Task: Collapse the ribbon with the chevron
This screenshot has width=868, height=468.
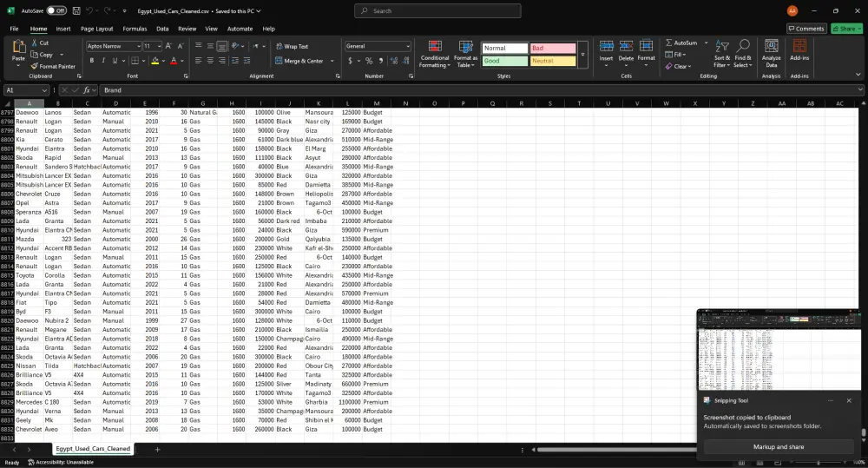Action: [x=858, y=74]
